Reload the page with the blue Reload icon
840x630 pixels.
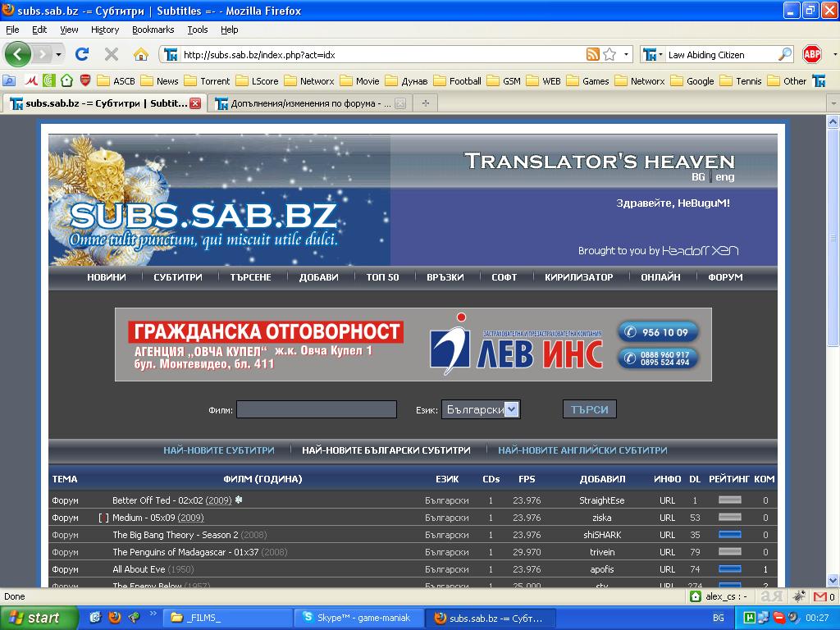click(x=82, y=54)
